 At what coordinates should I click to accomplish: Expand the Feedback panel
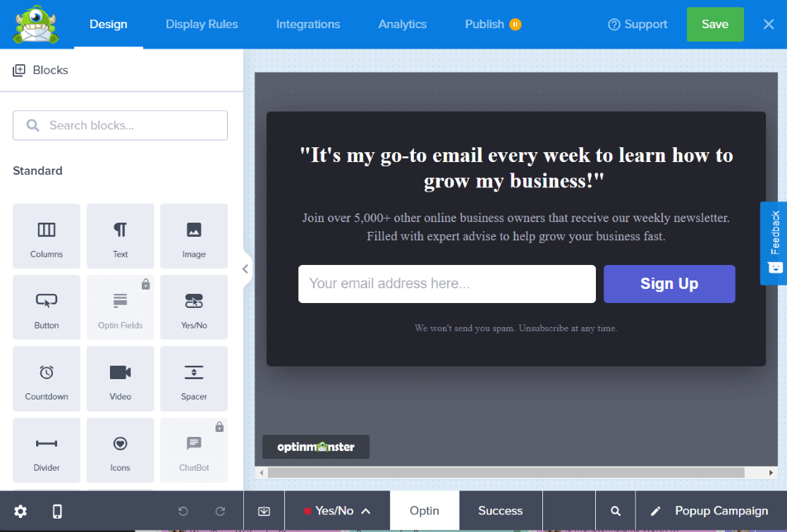tap(775, 243)
